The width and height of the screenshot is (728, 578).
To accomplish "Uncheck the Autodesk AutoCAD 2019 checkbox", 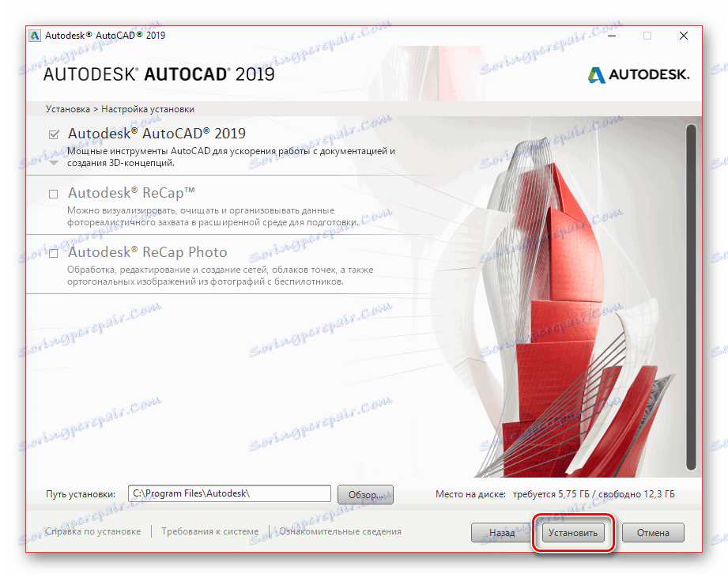I will point(54,134).
